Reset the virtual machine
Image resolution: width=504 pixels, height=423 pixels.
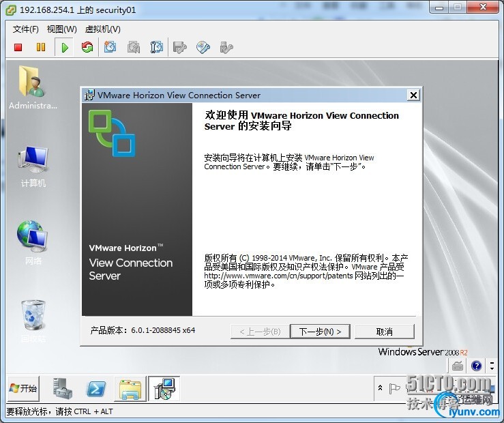87,48
